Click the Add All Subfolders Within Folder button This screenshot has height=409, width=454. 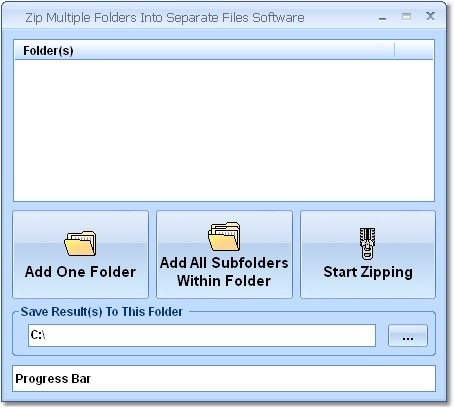click(x=224, y=254)
